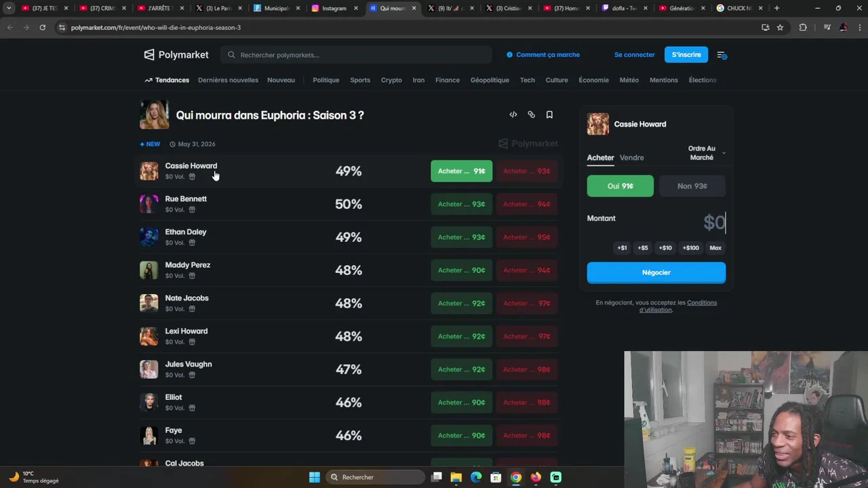Add +$100 to the amount

coord(690,248)
